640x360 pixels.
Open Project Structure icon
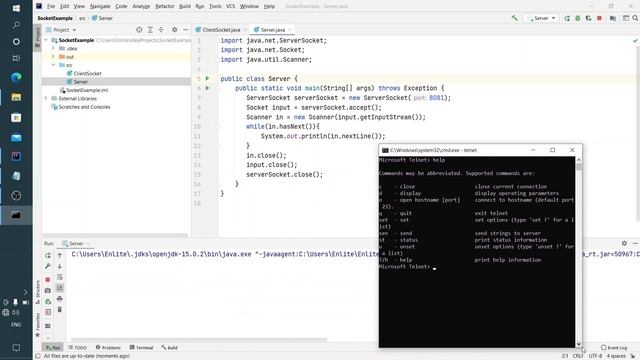point(613,18)
